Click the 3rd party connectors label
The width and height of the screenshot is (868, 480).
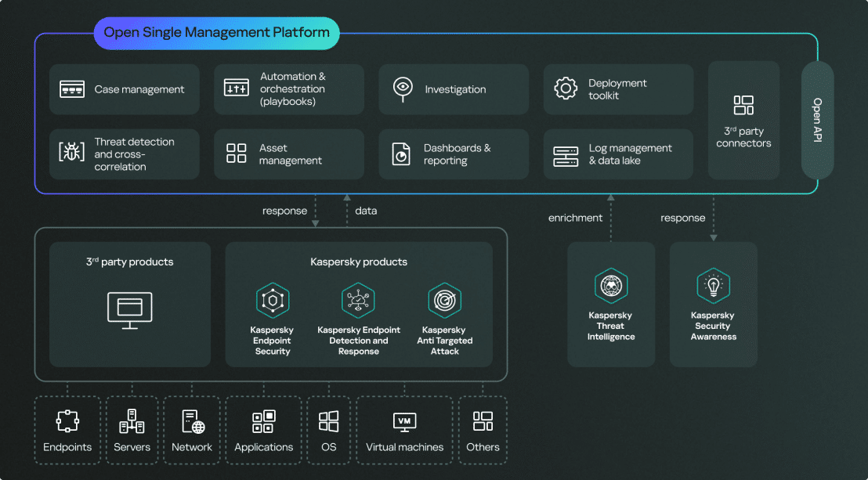743,137
